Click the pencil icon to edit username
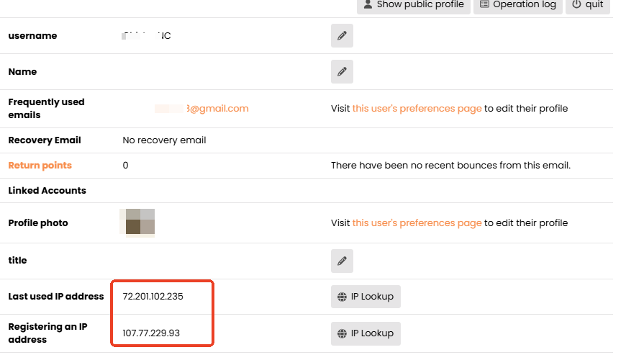The height and width of the screenshot is (355, 644). pos(342,36)
